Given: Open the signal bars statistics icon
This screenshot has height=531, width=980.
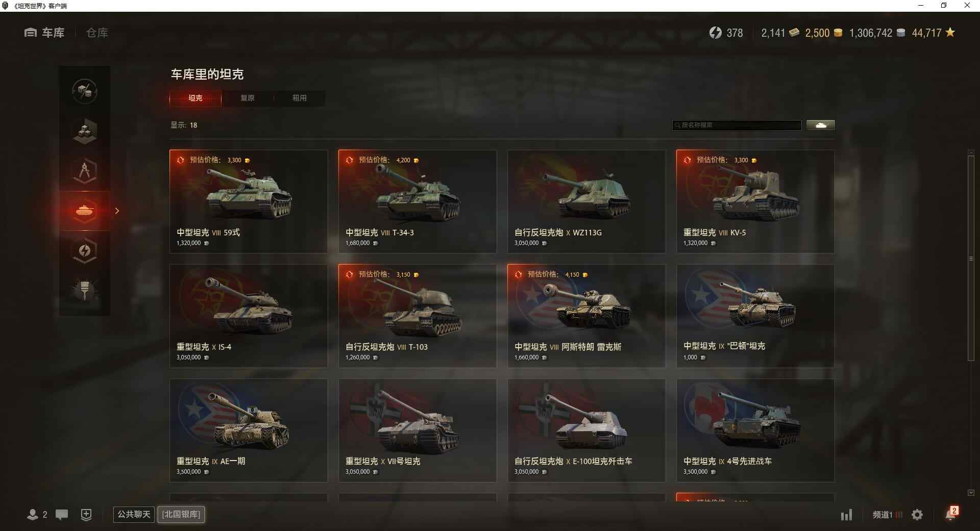Looking at the screenshot, I should click(x=846, y=515).
